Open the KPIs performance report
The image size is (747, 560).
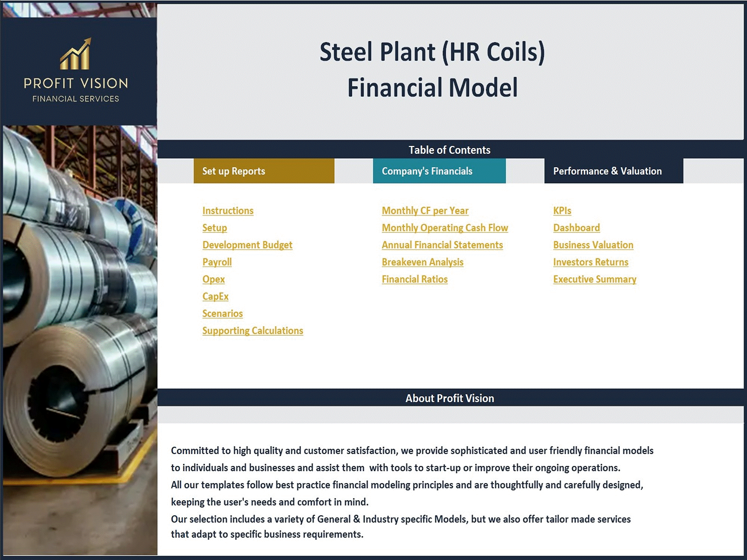(x=562, y=210)
